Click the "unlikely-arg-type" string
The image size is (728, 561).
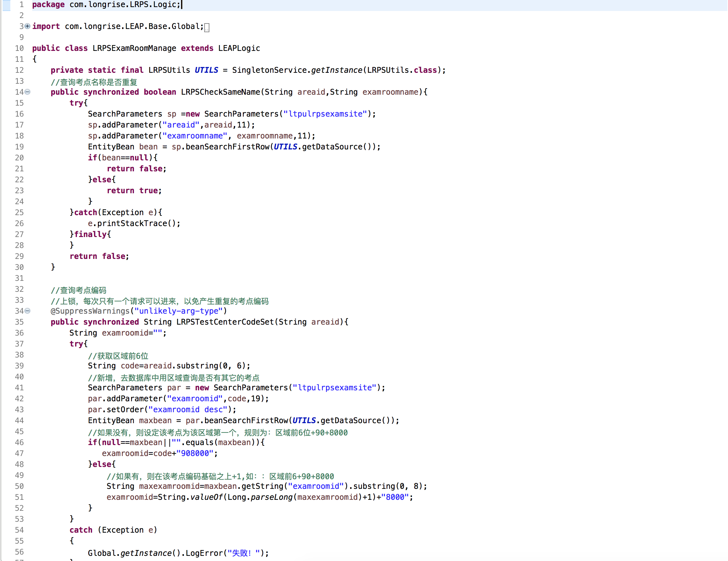(x=178, y=311)
